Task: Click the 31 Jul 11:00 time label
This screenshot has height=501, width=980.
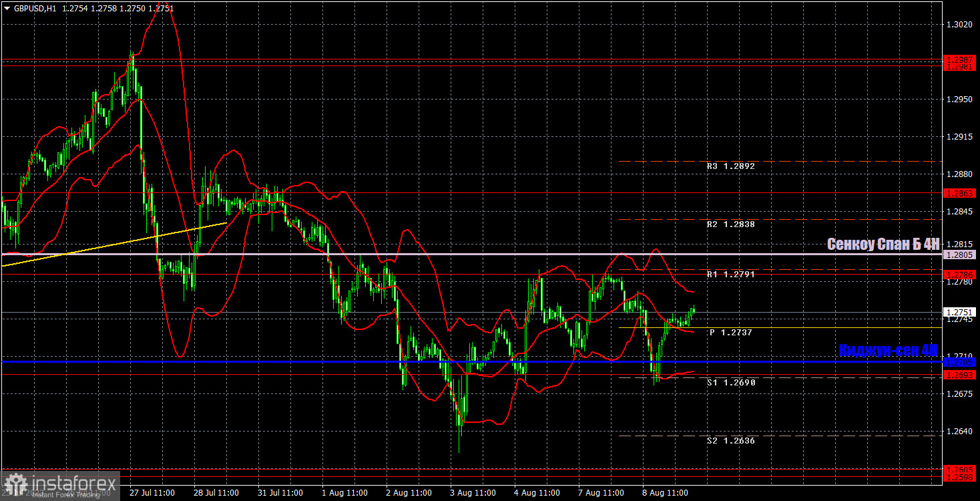Action: pos(281,493)
